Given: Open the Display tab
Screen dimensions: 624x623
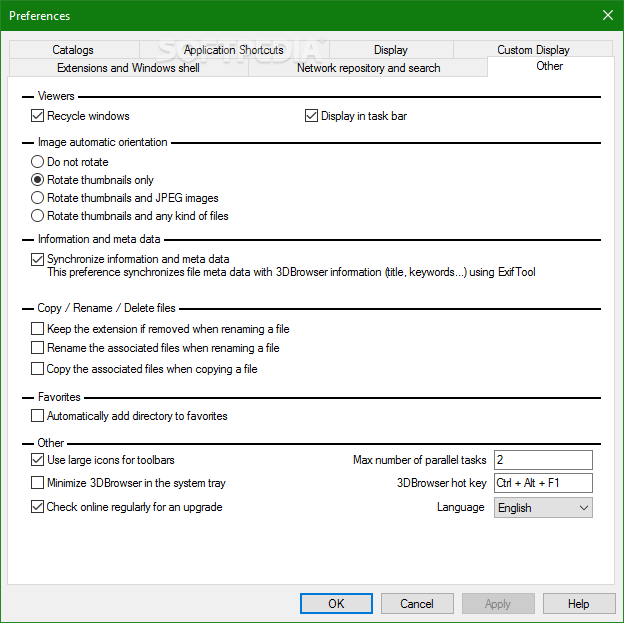Looking at the screenshot, I should click(391, 50).
